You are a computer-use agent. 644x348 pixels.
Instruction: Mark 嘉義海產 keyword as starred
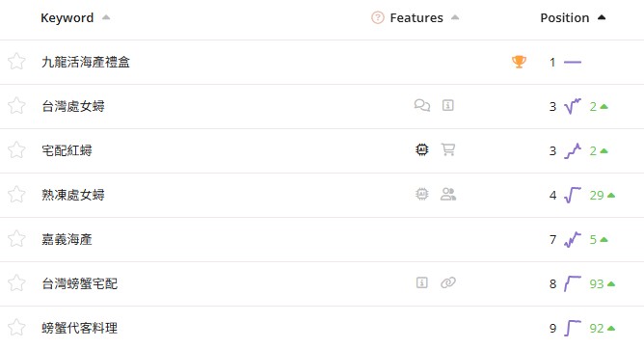click(x=16, y=239)
